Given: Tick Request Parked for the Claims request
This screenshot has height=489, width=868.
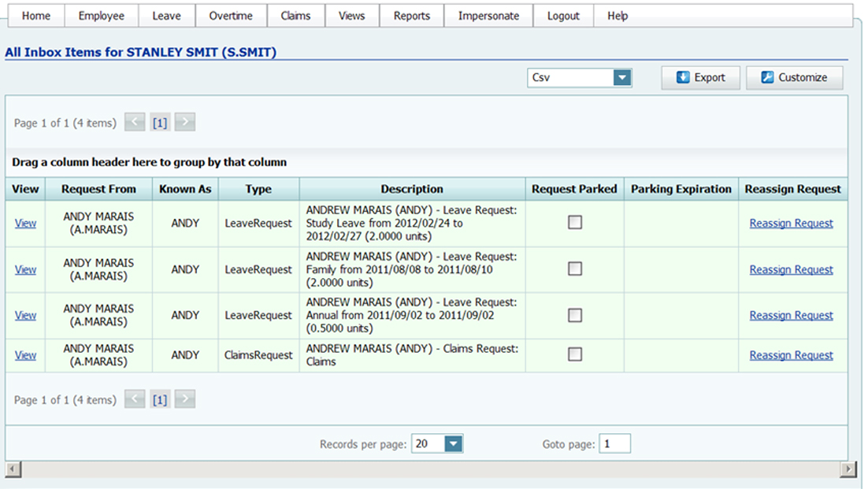Looking at the screenshot, I should [x=574, y=355].
